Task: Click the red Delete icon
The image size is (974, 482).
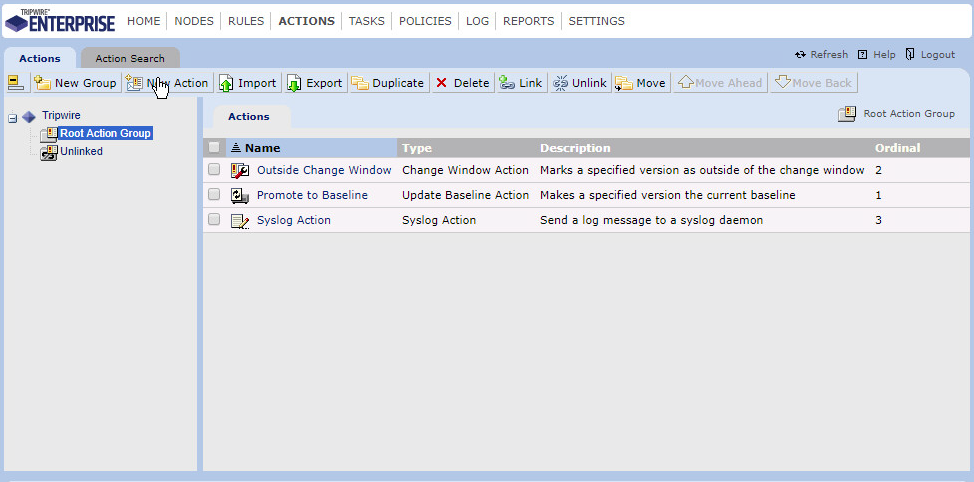Action: point(441,83)
